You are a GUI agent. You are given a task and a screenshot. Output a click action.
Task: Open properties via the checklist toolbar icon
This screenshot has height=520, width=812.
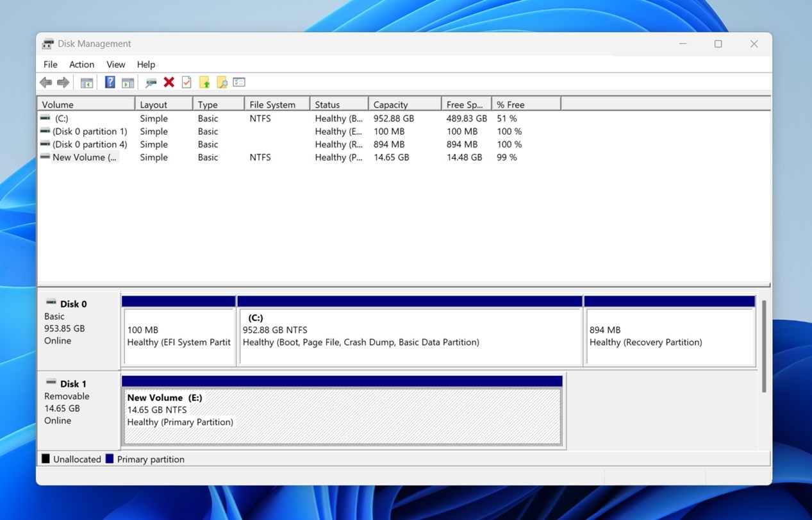click(x=238, y=82)
